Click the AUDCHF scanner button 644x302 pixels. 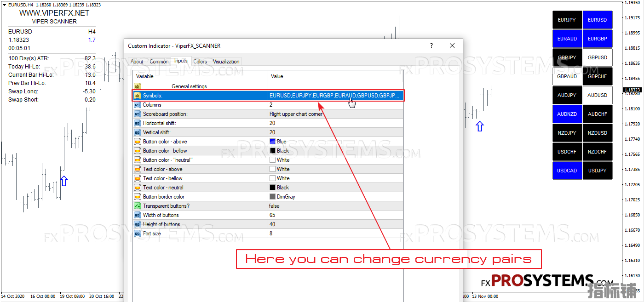[x=598, y=114]
